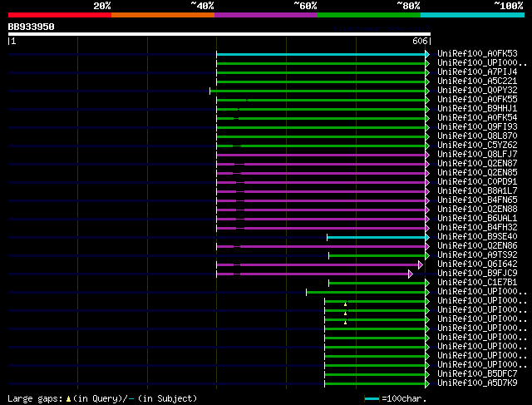Screen dimensions: 532x405
Task: Open the UniRef100_A0FK55 hit label
Action: (477, 100)
